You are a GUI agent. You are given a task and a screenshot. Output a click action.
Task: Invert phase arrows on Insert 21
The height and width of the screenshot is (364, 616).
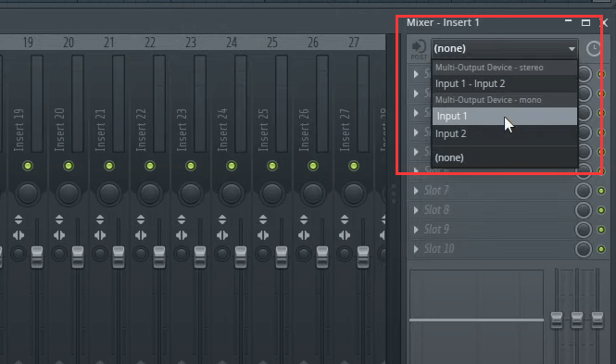click(100, 220)
